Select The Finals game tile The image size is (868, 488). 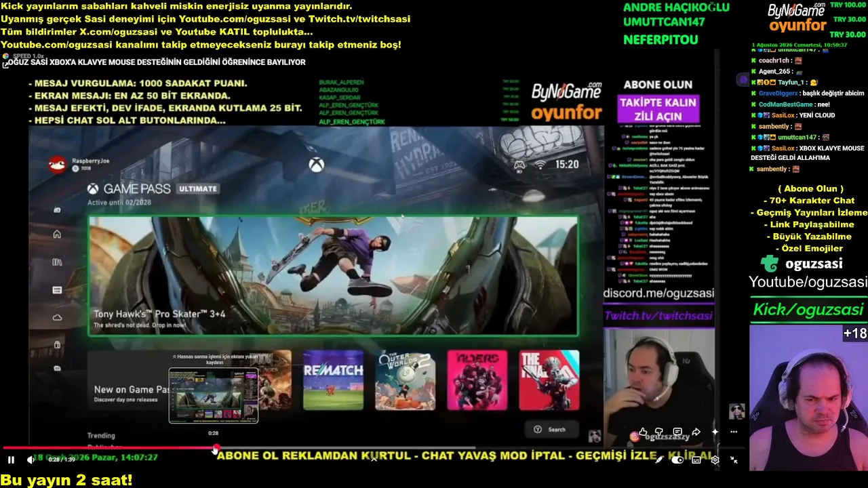point(549,380)
